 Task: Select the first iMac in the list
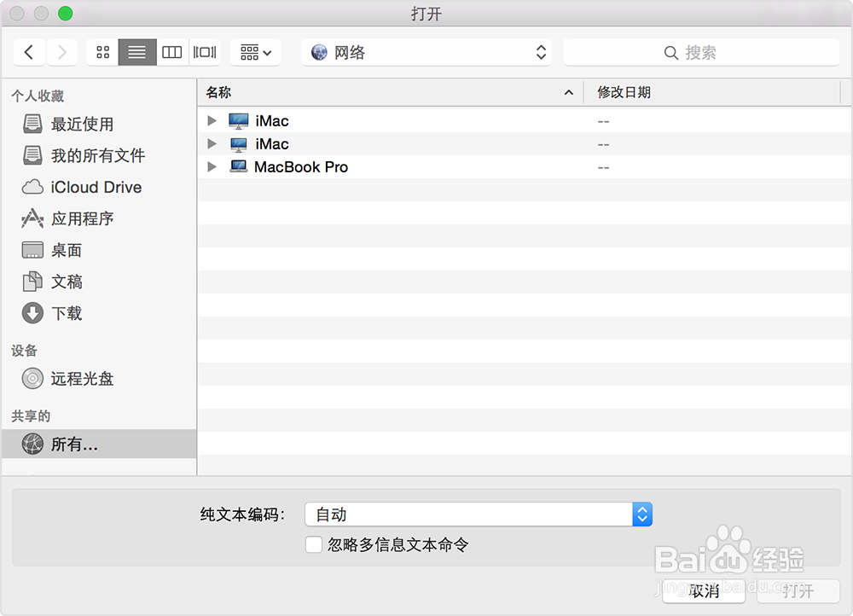[x=271, y=120]
